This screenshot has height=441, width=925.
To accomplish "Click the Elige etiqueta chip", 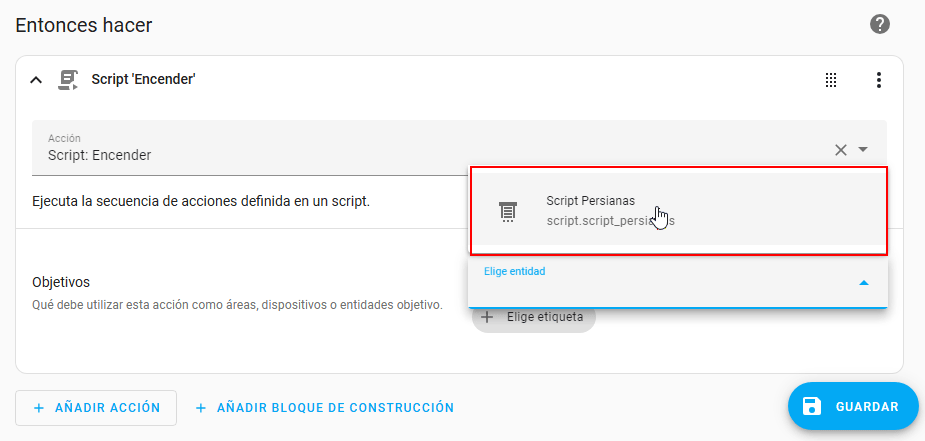I will coord(540,317).
